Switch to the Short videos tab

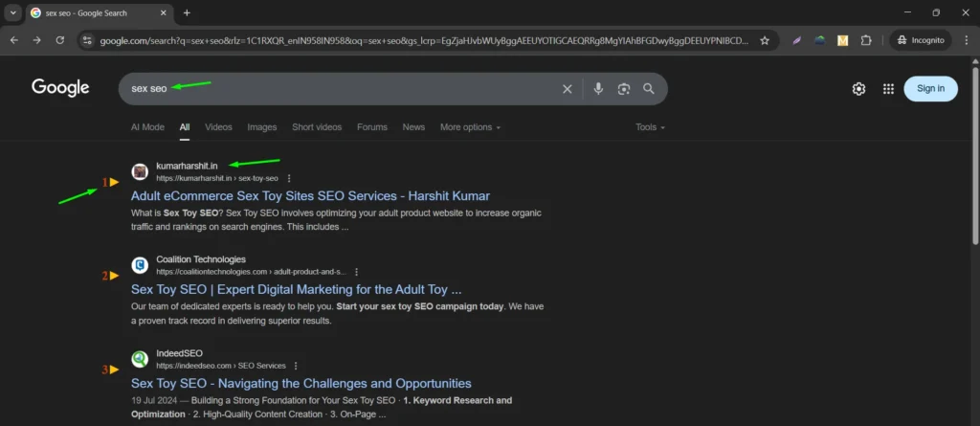coord(317,127)
